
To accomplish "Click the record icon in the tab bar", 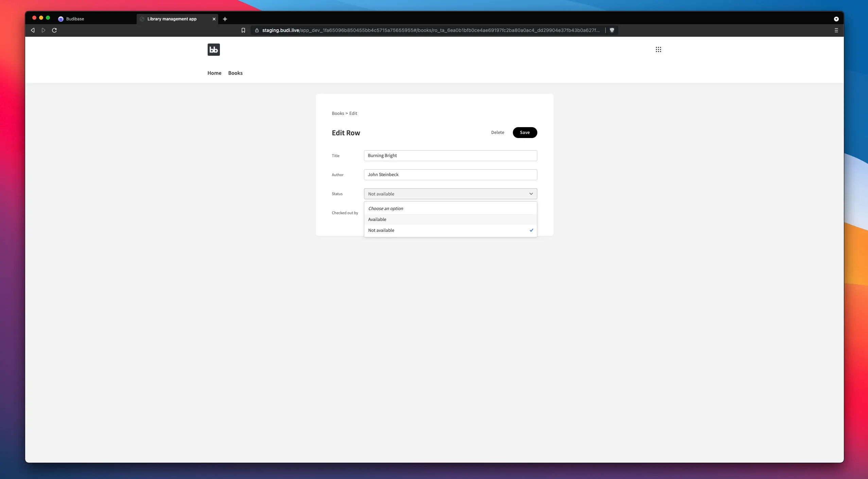I will (836, 19).
